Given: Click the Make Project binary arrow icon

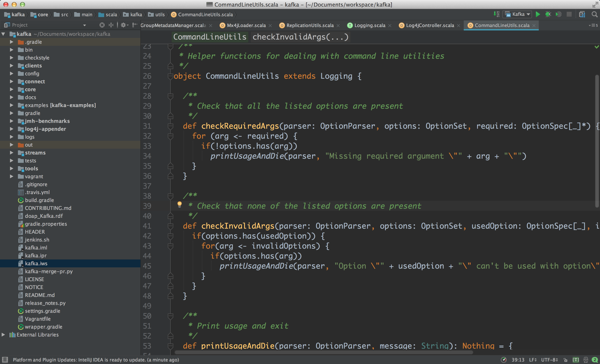Looking at the screenshot, I should point(496,14).
